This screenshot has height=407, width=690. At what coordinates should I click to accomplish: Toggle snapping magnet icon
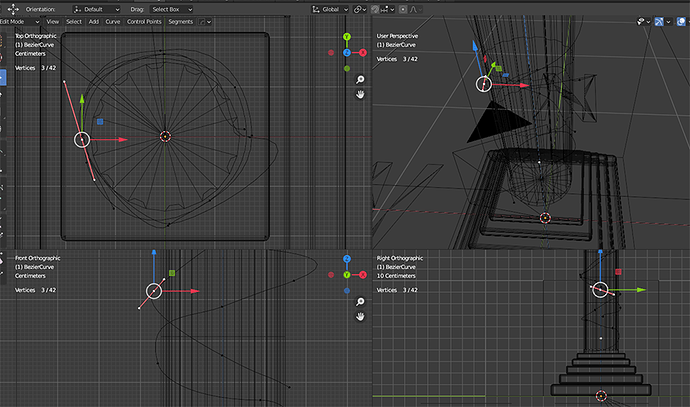pyautogui.click(x=375, y=9)
